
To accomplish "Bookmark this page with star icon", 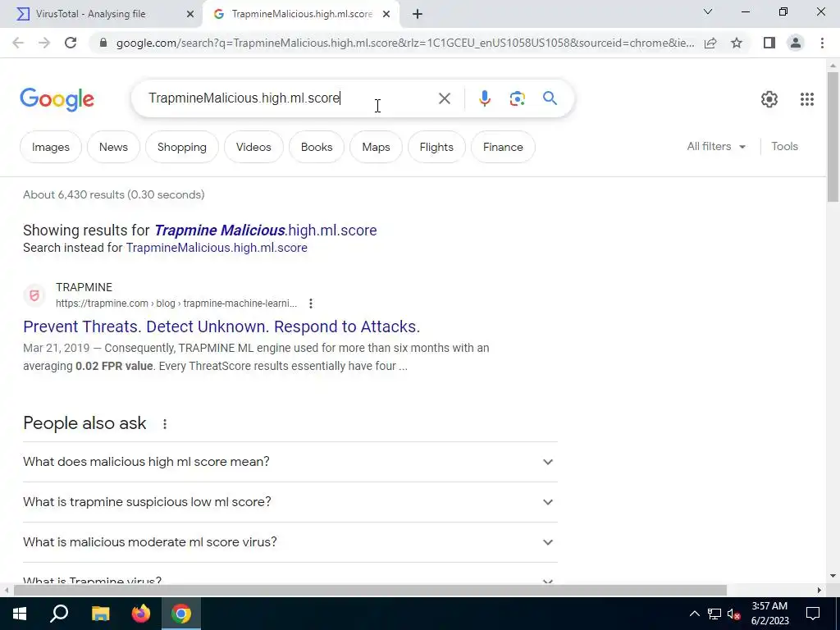I will [737, 43].
